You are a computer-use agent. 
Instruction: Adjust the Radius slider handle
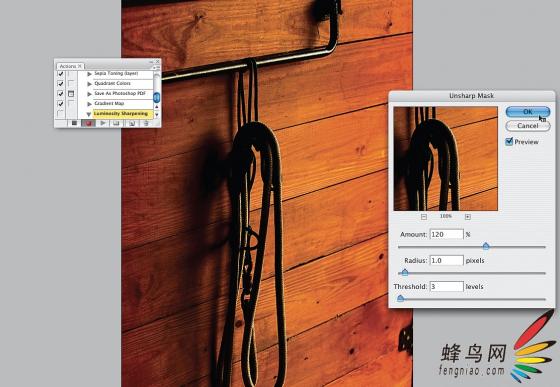405,272
